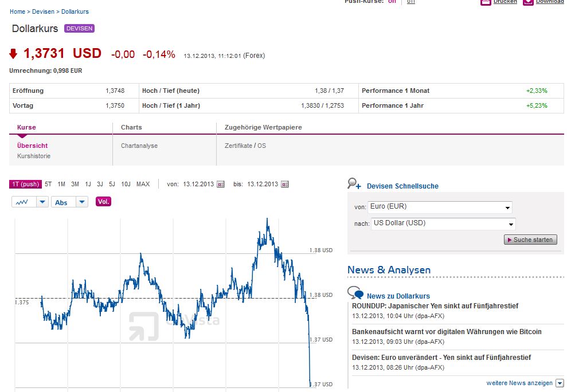Open the 'von' Euro (EUR) currency dropdown

(440, 207)
